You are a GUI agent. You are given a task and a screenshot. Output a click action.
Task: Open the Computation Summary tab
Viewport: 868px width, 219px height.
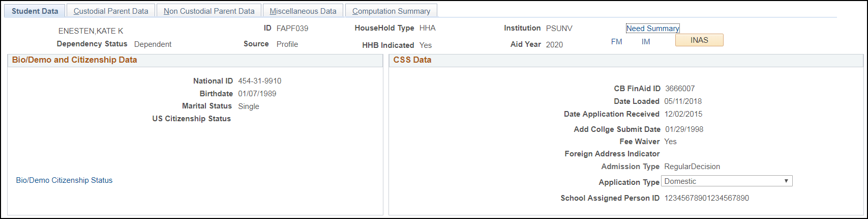coord(391,11)
